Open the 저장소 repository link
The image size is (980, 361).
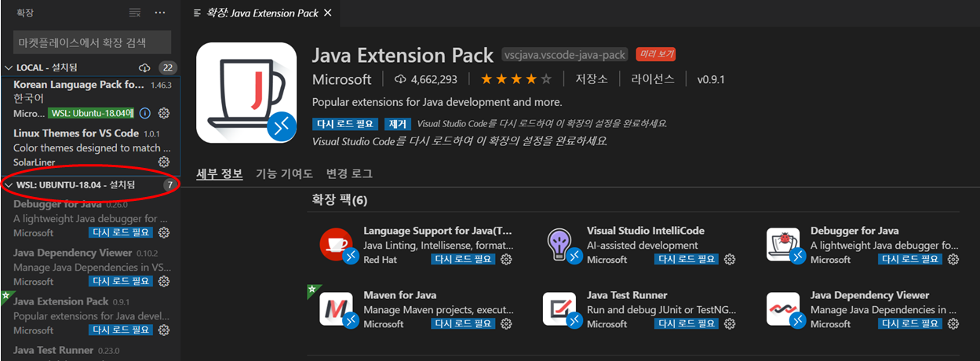tap(591, 79)
